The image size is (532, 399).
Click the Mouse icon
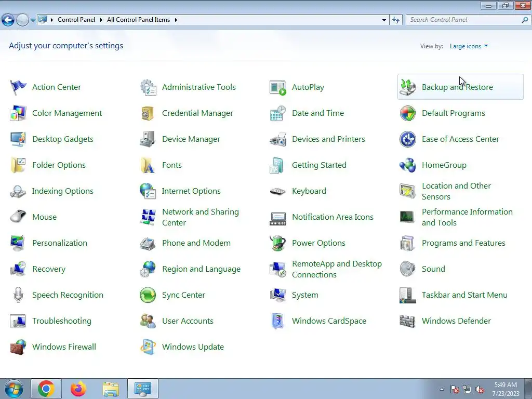[18, 217]
